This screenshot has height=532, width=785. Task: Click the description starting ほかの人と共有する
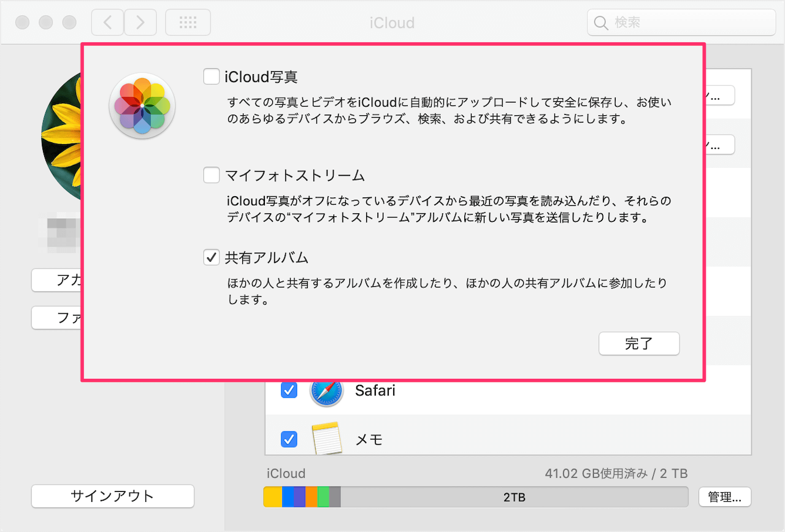tap(447, 292)
